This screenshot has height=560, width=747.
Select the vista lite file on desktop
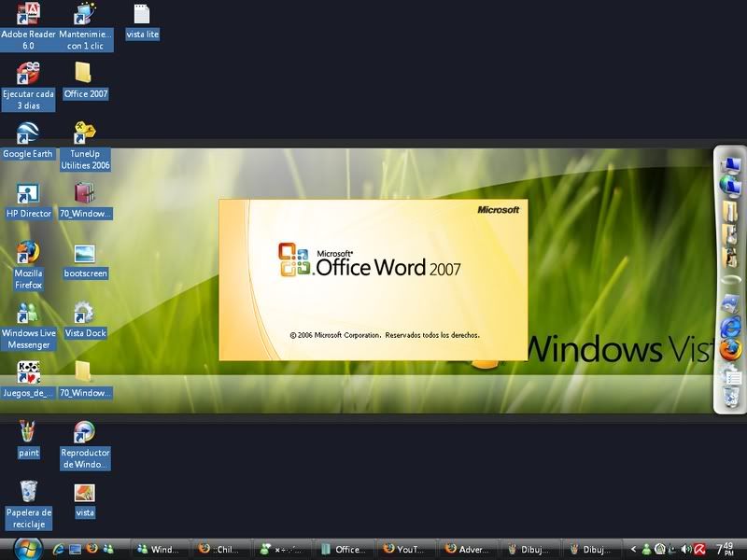(x=142, y=21)
